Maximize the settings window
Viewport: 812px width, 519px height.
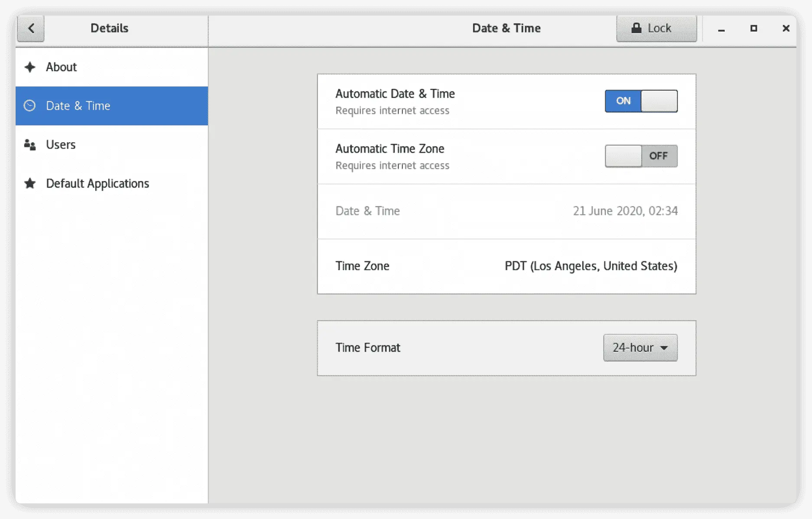[754, 29]
